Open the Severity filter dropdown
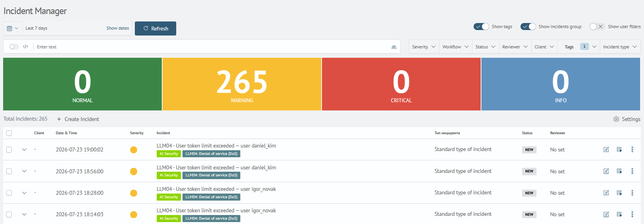Image resolution: width=644 pixels, height=224 pixels. click(424, 47)
